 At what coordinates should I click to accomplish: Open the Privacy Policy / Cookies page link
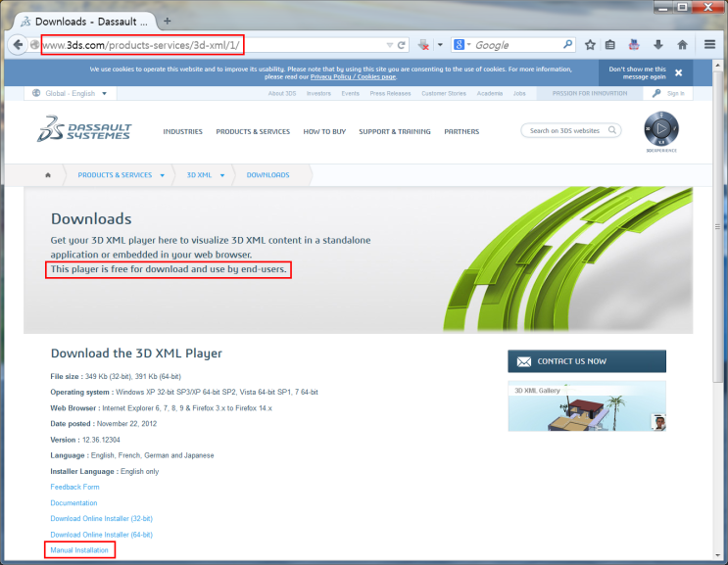[x=353, y=77]
